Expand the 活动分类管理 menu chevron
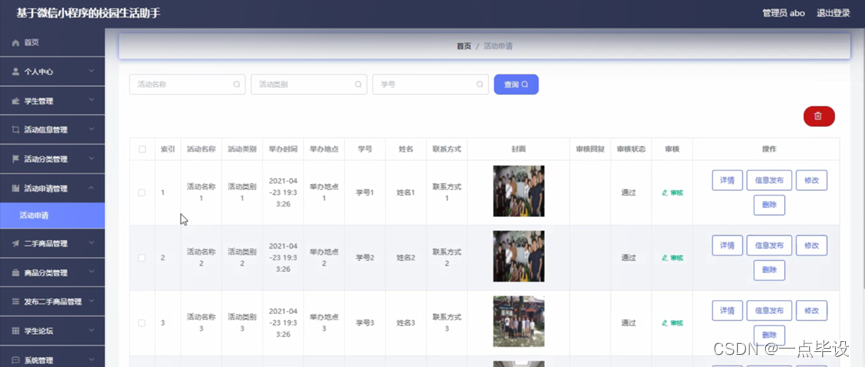Screen dimensions: 865x367 pos(92,158)
